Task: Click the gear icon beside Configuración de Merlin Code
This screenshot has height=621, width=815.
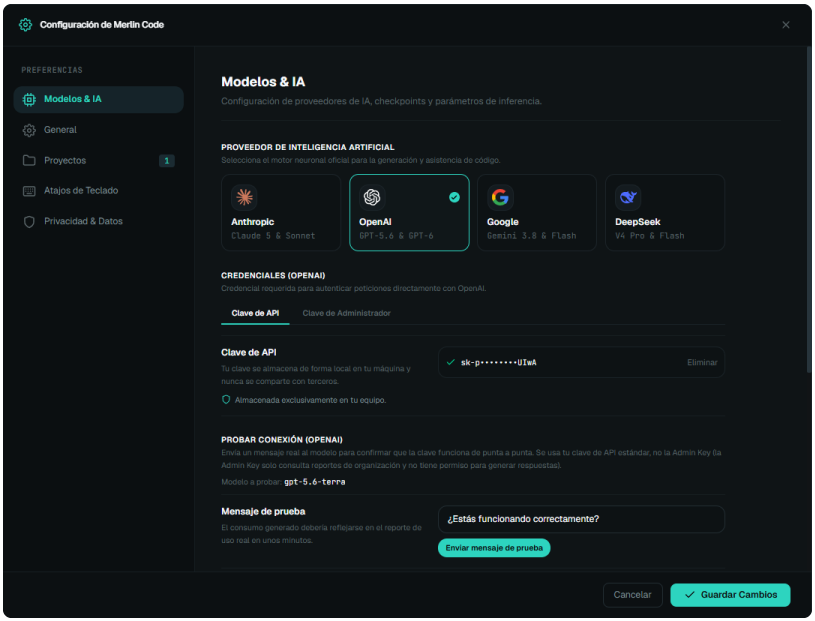Action: (x=25, y=24)
